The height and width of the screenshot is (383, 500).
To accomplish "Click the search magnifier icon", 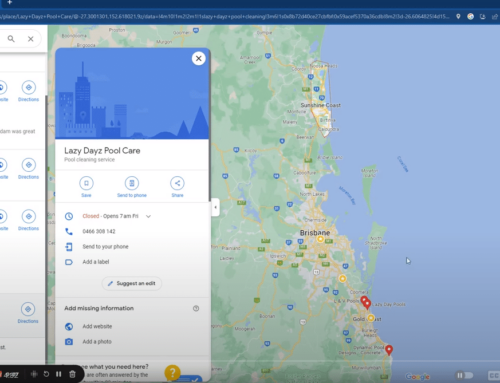I will pyautogui.click(x=11, y=39).
